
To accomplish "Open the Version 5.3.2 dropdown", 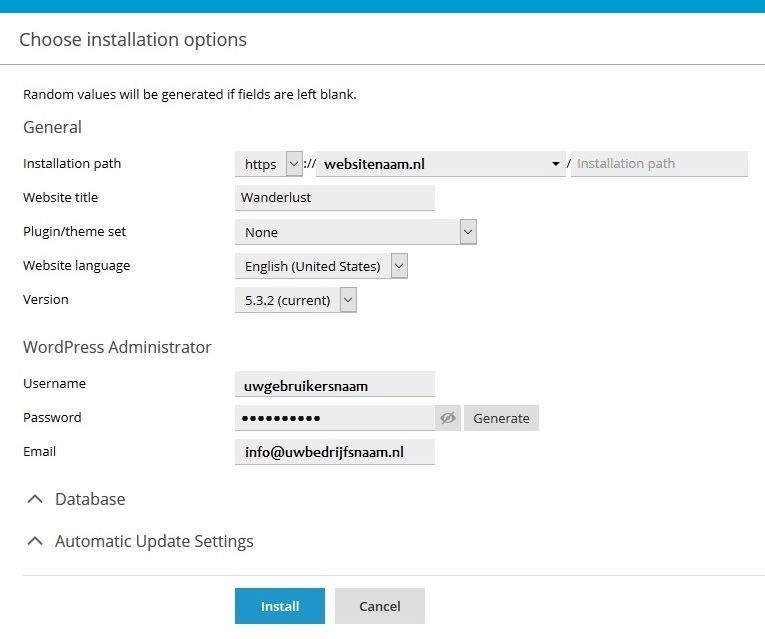I will (x=296, y=300).
